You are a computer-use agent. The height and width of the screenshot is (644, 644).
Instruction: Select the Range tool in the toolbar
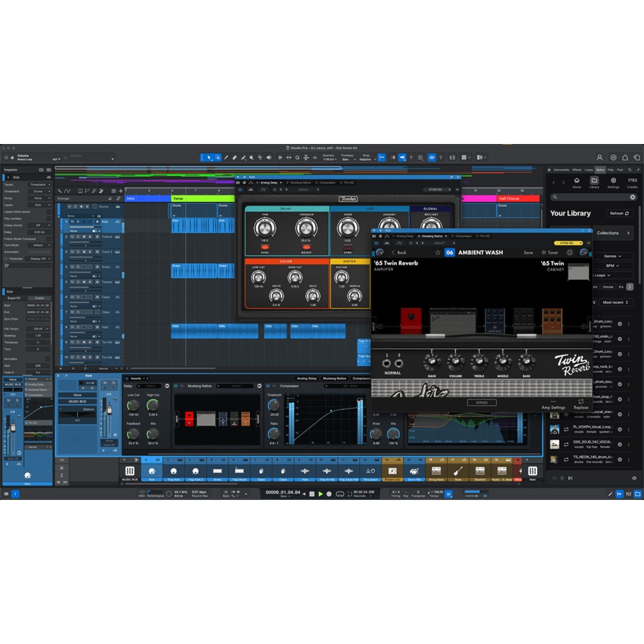coord(218,157)
